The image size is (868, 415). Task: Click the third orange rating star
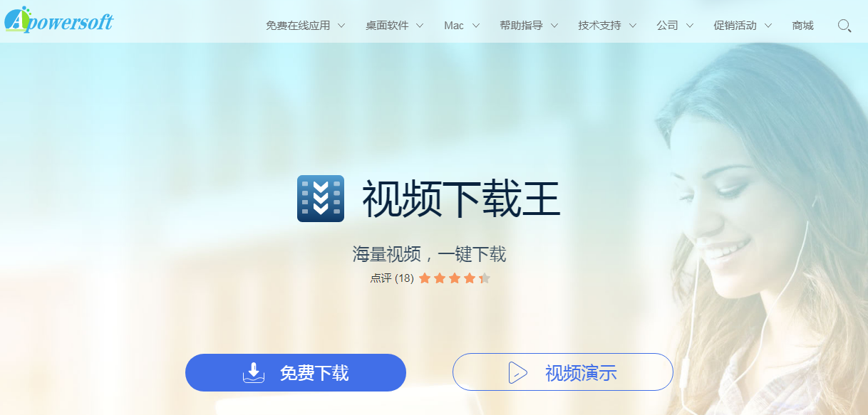click(x=455, y=278)
